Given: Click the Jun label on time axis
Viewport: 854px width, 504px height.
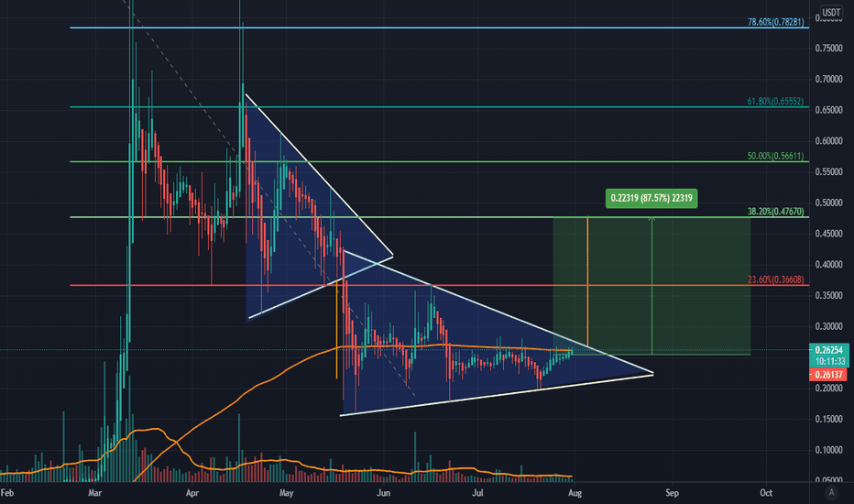Looking at the screenshot, I should click(384, 493).
